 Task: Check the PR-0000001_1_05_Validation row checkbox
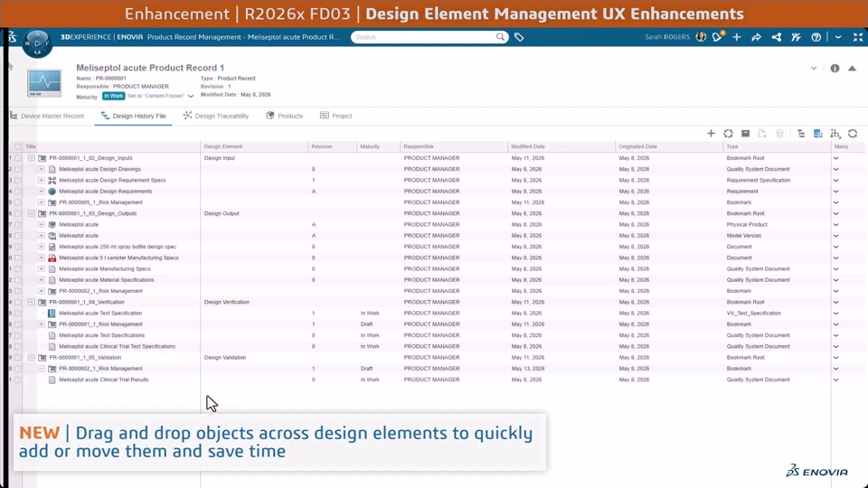18,358
